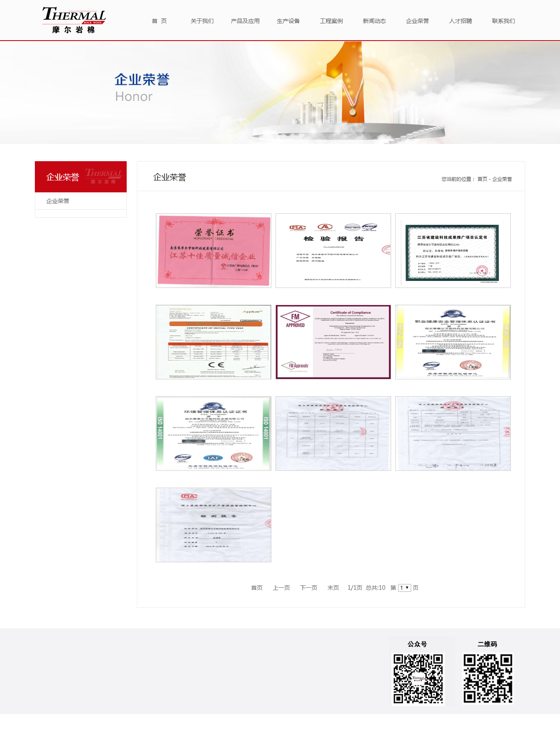The image size is (560, 737).
Task: Click the 上一页 previous page link
Action: coord(281,588)
